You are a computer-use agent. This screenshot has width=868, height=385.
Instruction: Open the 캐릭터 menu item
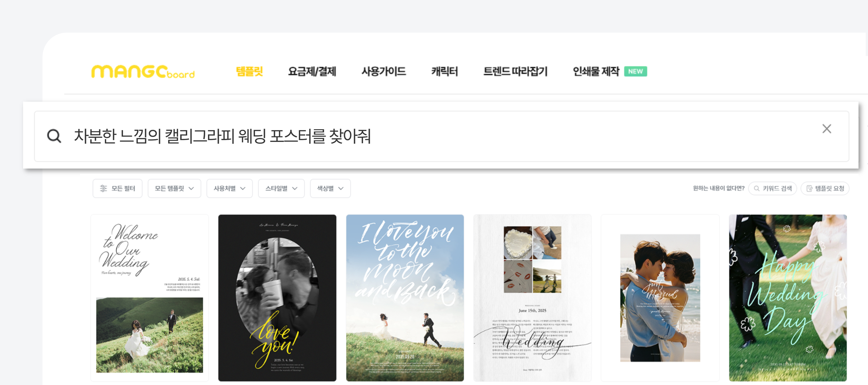pos(444,71)
